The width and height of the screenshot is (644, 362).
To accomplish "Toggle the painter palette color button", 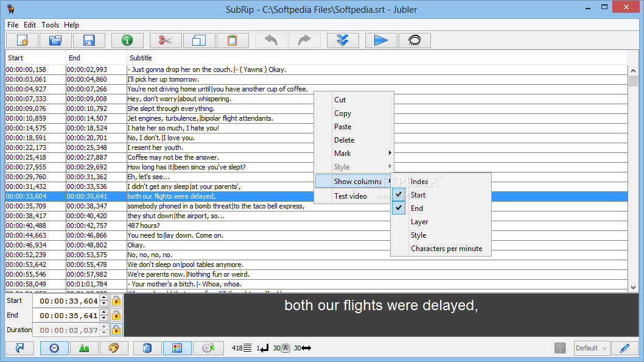I will coord(114,348).
